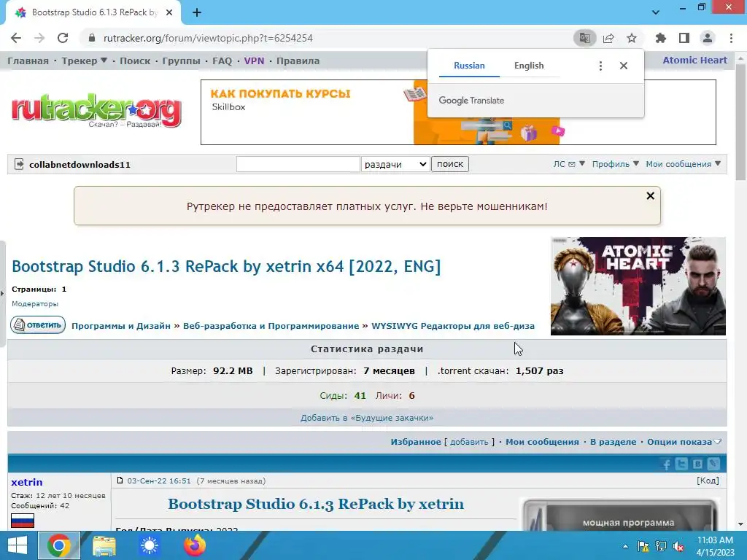
Task: Open the Windows Start button
Action: point(18,545)
